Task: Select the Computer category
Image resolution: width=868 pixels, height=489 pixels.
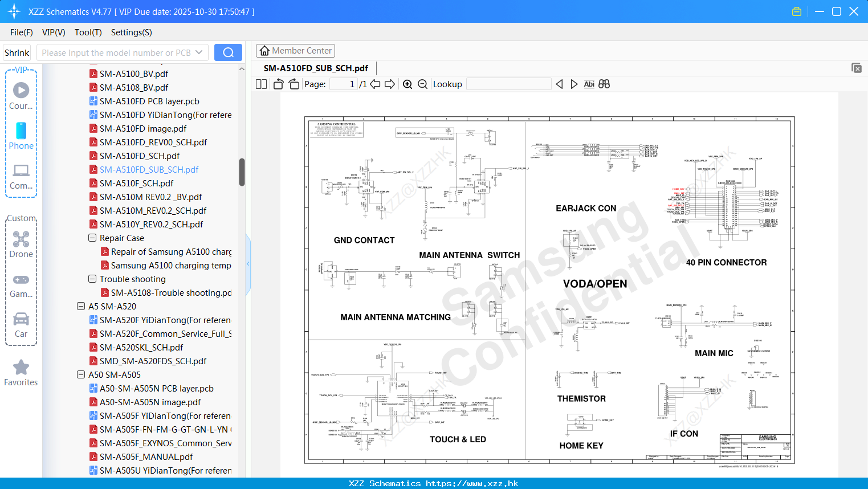Action: pyautogui.click(x=21, y=176)
